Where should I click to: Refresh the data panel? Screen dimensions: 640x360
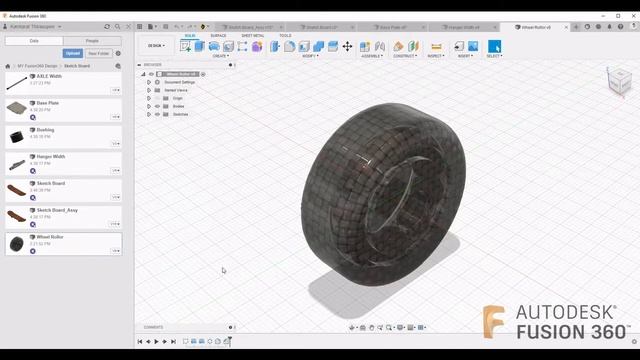[107, 27]
